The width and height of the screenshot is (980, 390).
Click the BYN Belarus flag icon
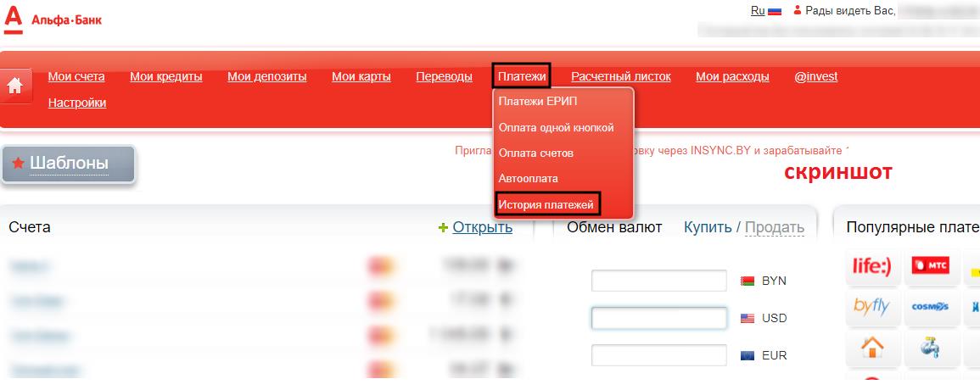[x=748, y=281]
